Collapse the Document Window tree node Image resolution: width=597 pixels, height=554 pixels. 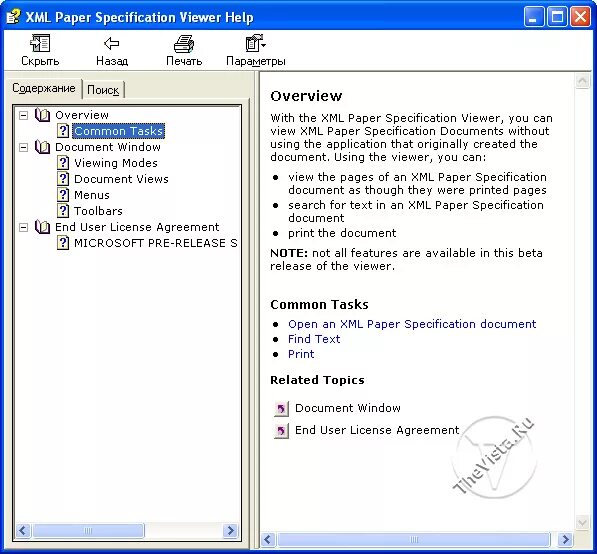[23, 147]
